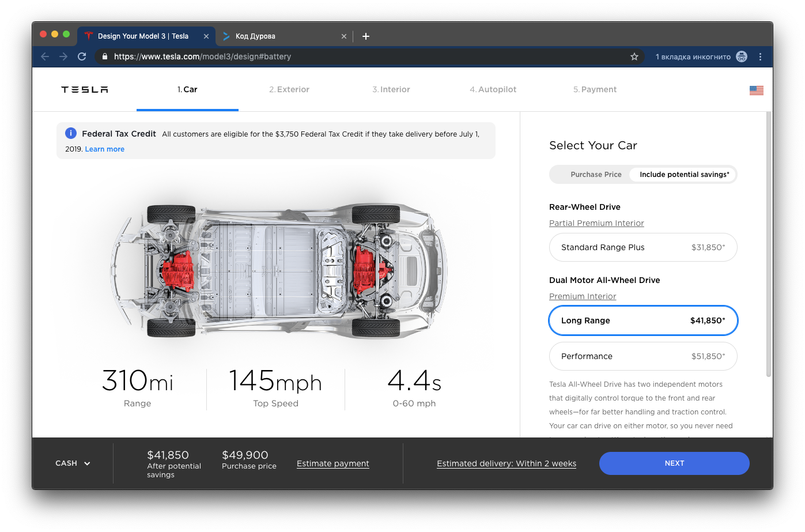Click the Dual Motor All-Wheel Drive heading
Image resolution: width=805 pixels, height=532 pixels.
[x=604, y=280]
